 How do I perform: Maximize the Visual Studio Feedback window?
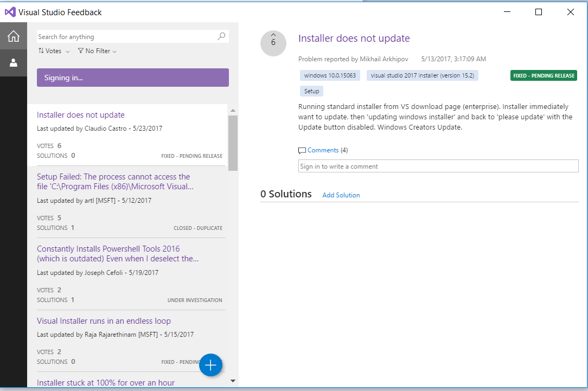[x=539, y=12]
